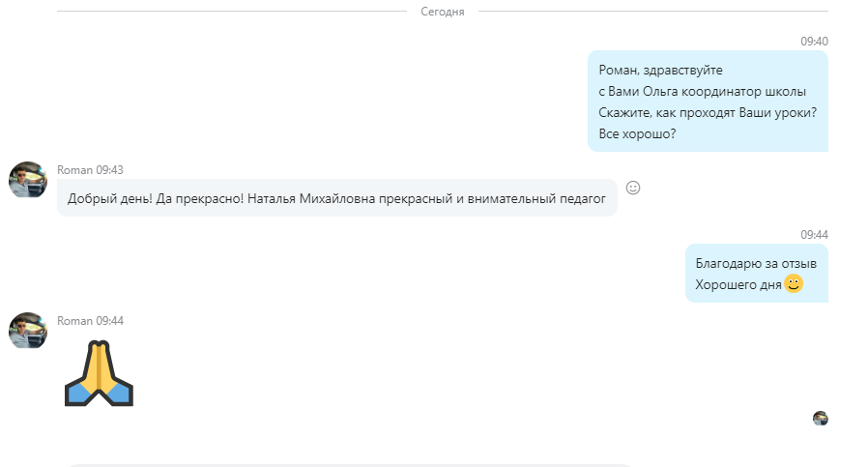
Task: Click the "Roman 09:43" sender label
Action: point(90,170)
